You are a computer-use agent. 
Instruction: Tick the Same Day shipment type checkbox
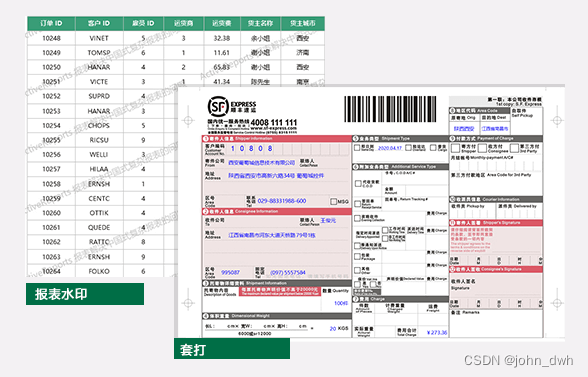click(357, 148)
